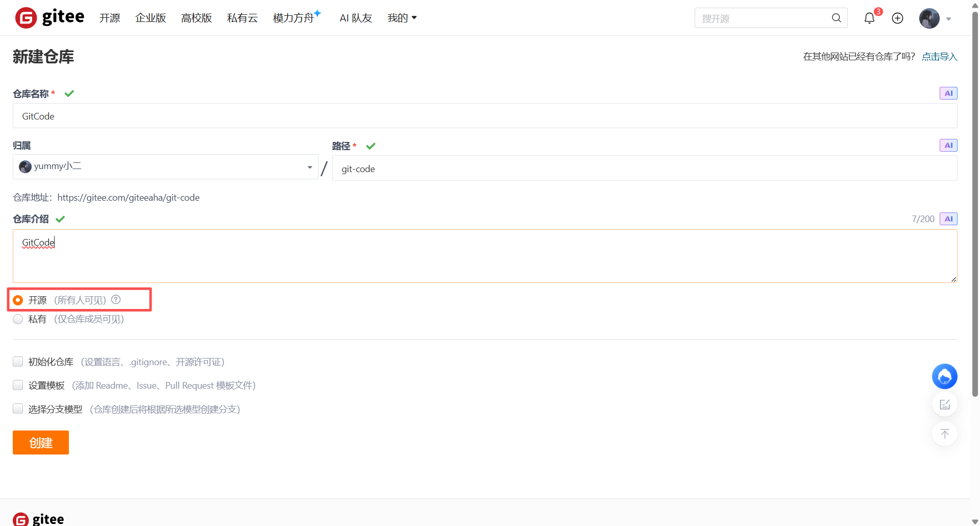This screenshot has width=980, height=526.
Task: Click the AI button beside 仓库名称
Action: click(948, 93)
